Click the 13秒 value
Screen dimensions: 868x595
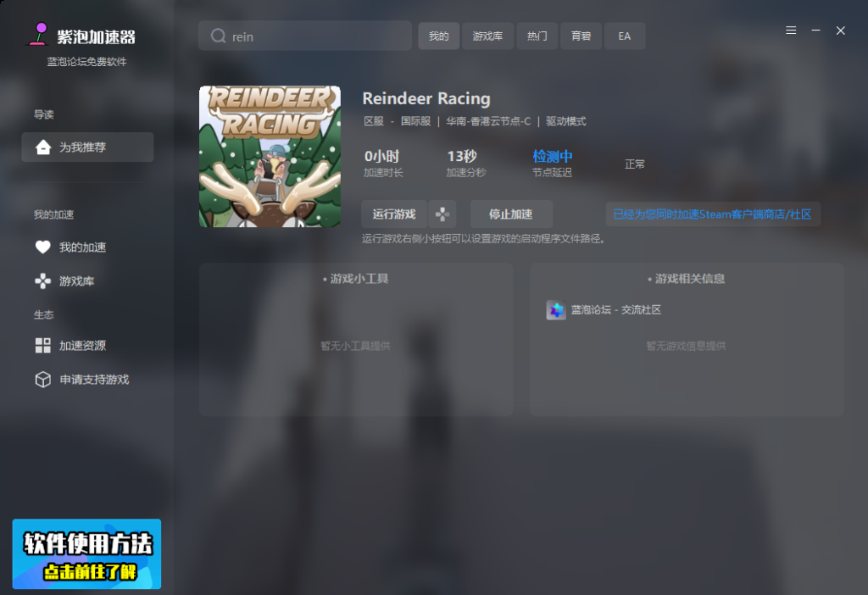pos(462,156)
